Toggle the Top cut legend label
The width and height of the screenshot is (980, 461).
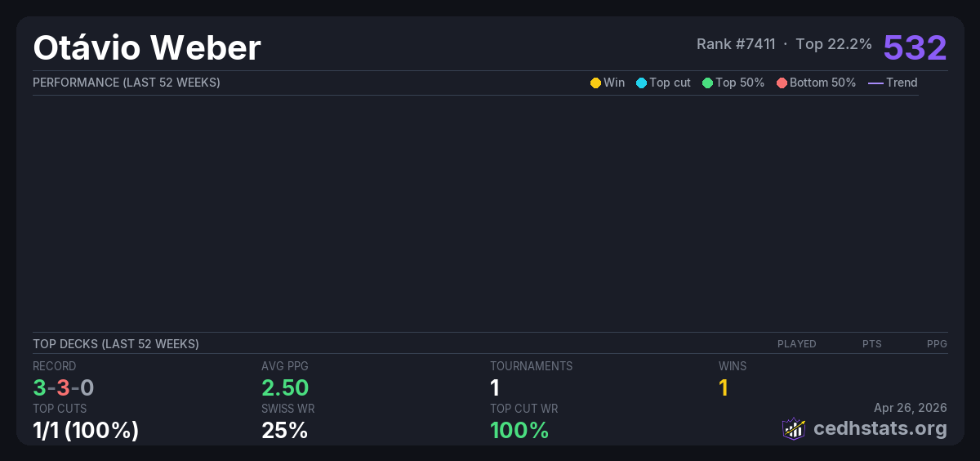click(670, 83)
